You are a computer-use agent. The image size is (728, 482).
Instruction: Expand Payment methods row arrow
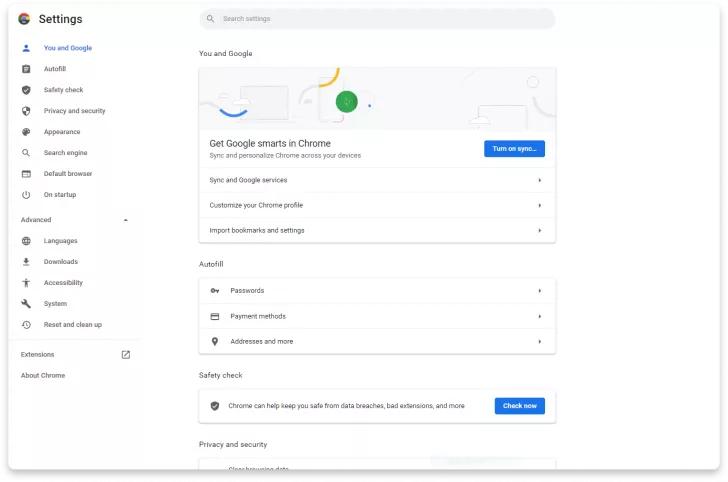click(539, 316)
